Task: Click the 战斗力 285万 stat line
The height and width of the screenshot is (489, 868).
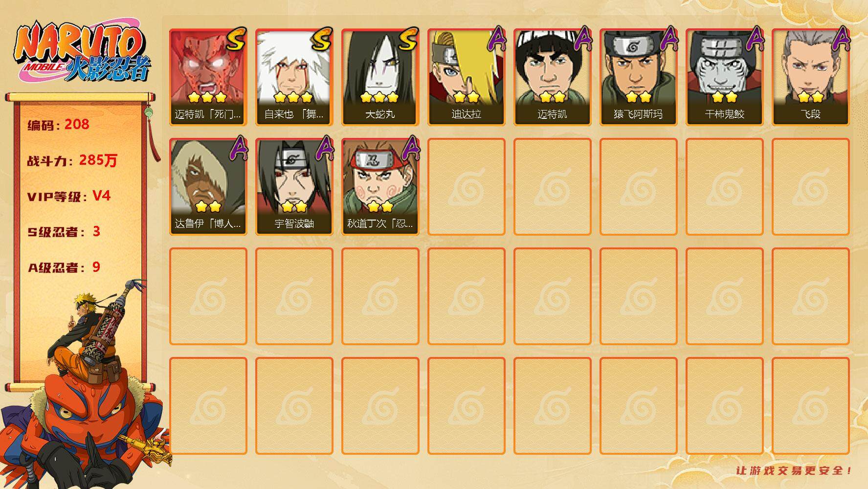Action: tap(72, 160)
